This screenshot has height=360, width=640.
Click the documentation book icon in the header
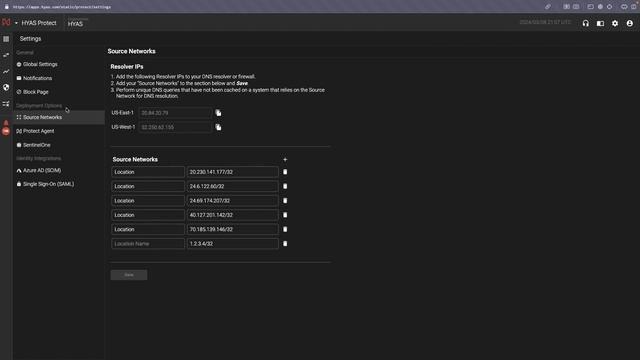[600, 23]
